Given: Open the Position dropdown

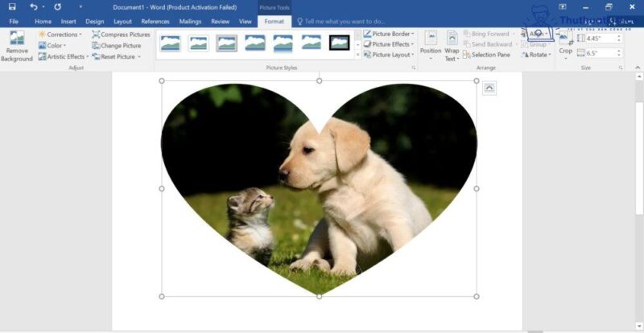Looking at the screenshot, I should point(431,46).
